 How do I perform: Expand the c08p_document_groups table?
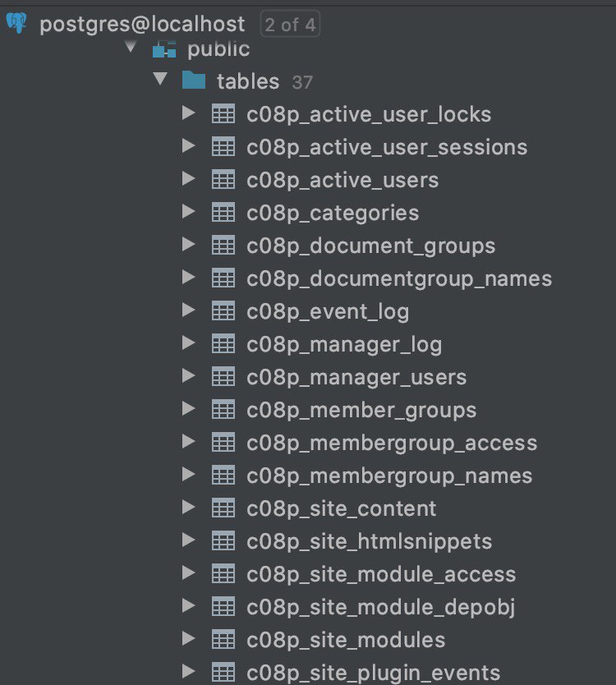(x=188, y=244)
